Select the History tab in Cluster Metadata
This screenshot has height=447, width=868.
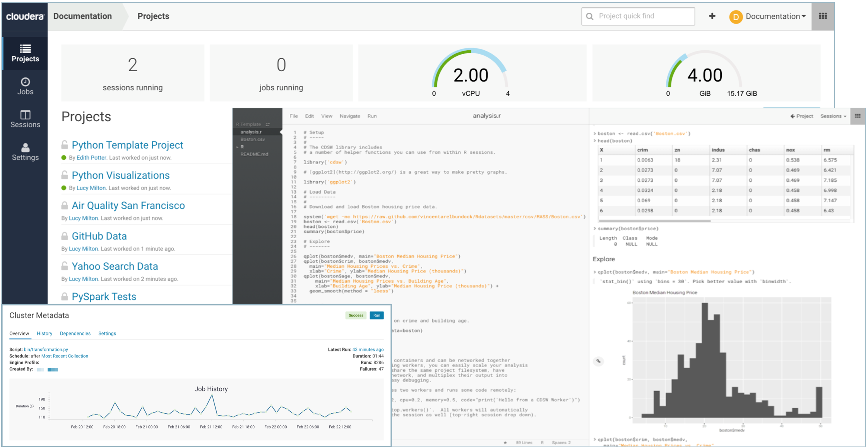click(x=45, y=333)
